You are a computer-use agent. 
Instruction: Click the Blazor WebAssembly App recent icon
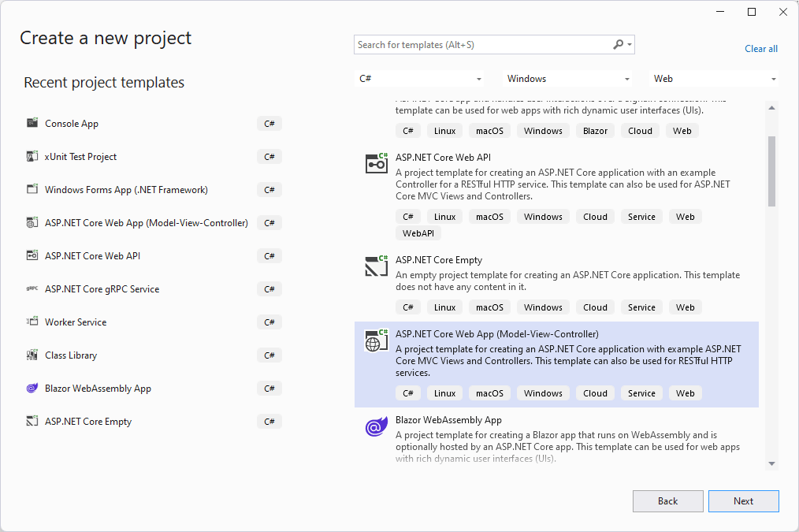pyautogui.click(x=32, y=388)
